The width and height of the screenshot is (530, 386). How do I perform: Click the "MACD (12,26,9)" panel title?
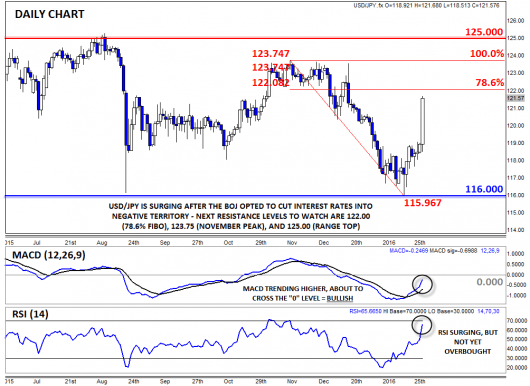click(x=49, y=255)
